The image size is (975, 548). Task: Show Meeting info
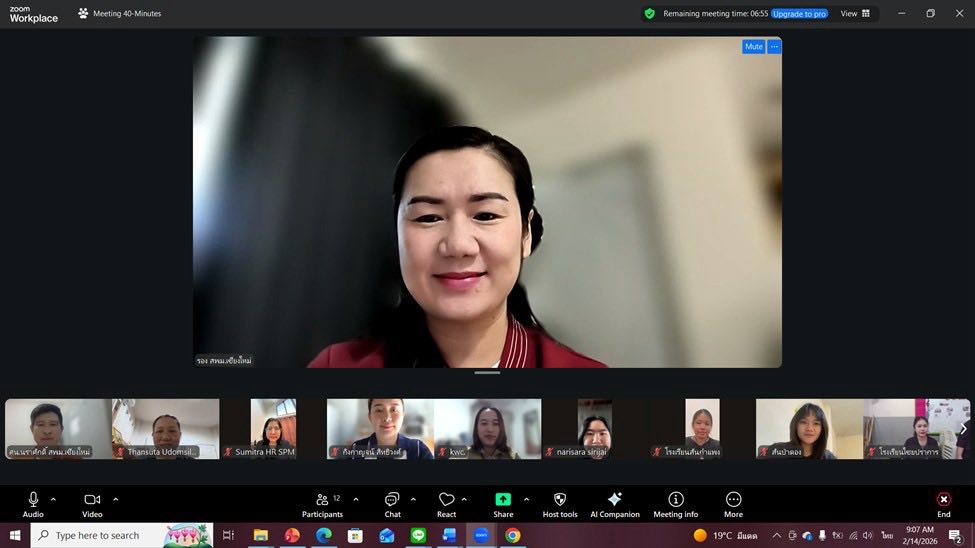click(676, 500)
